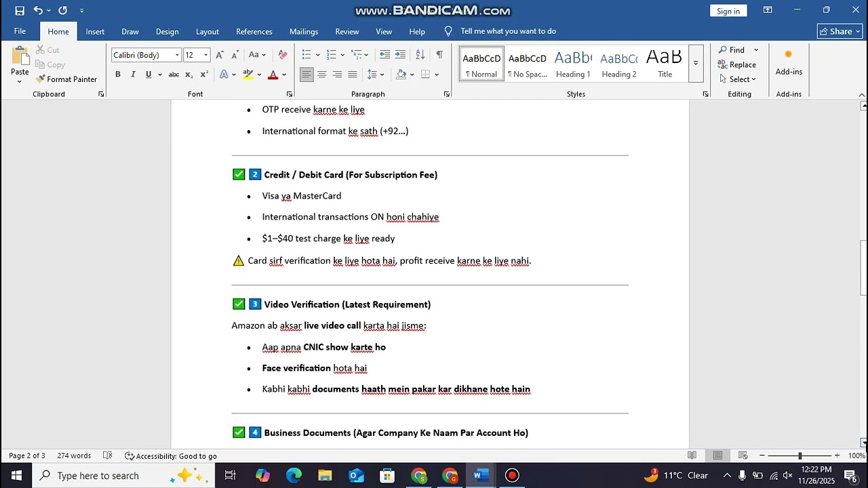Switch to the References tab
The width and height of the screenshot is (868, 488).
pyautogui.click(x=254, y=31)
